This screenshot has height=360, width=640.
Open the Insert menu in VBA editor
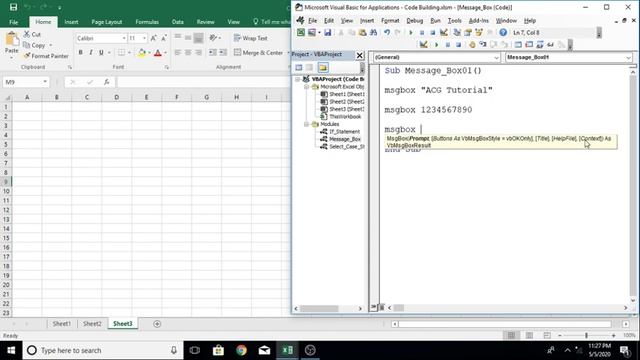[x=367, y=20]
